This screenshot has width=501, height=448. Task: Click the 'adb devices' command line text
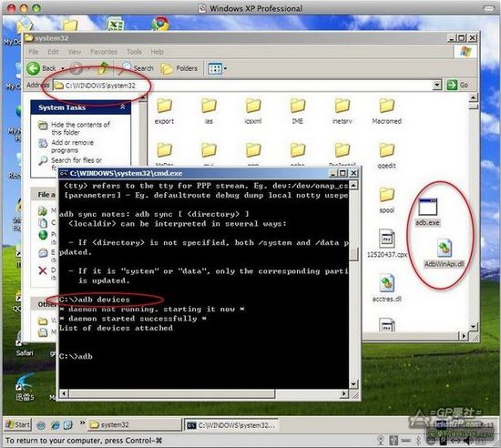pos(95,300)
